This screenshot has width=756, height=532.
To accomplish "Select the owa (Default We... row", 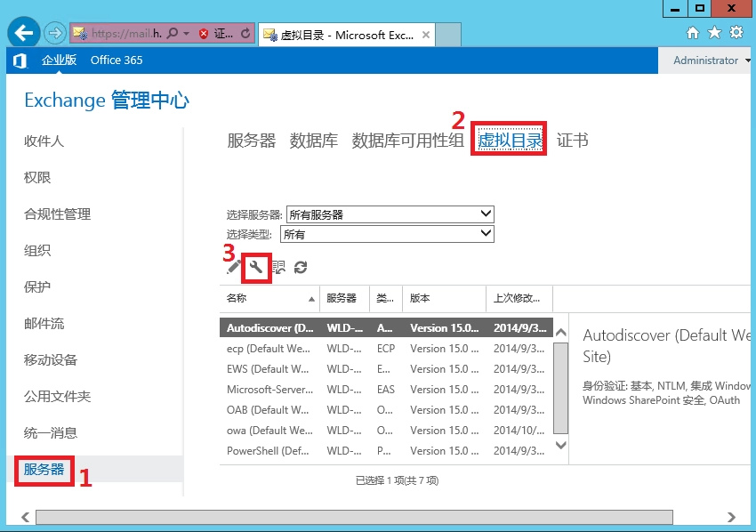I will [268, 431].
